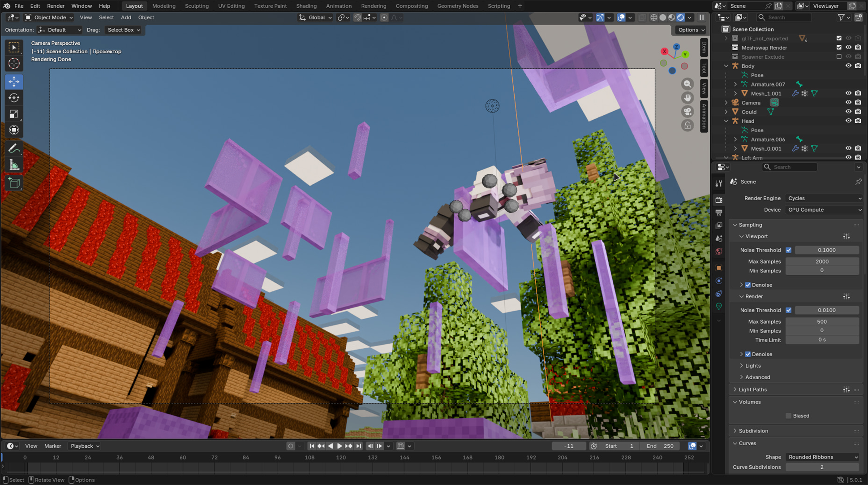Select the Rotate tool in toolbar

[14, 98]
